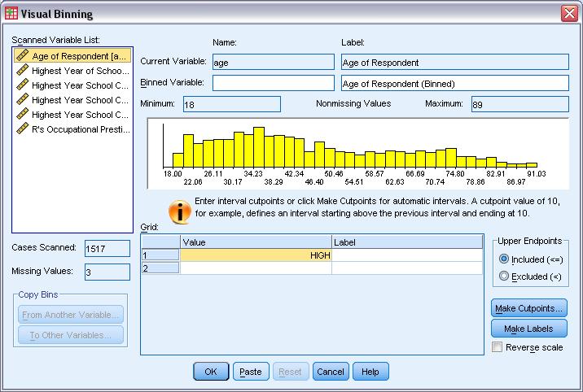Close the Visual Binning dialog with the red X
The height and width of the screenshot is (392, 583).
point(568,13)
